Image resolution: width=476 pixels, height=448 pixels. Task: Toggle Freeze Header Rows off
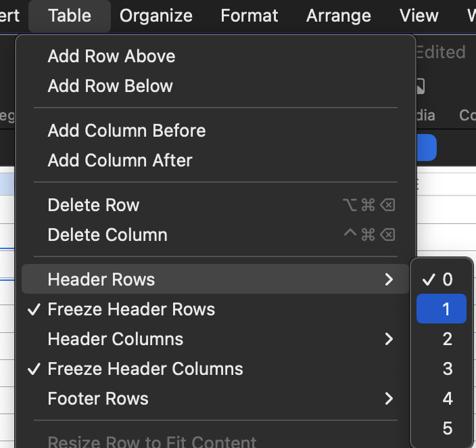click(x=131, y=309)
